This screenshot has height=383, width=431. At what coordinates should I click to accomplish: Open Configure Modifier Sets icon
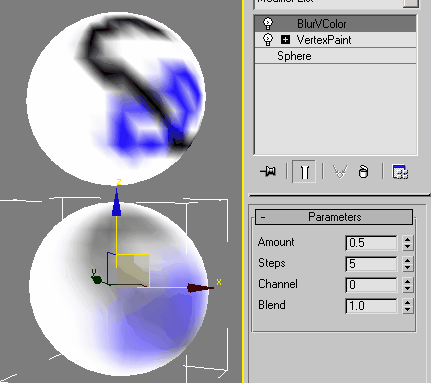(400, 172)
